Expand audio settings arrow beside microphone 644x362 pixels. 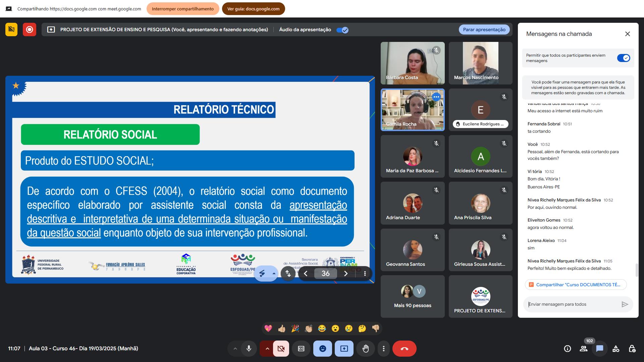point(235,349)
